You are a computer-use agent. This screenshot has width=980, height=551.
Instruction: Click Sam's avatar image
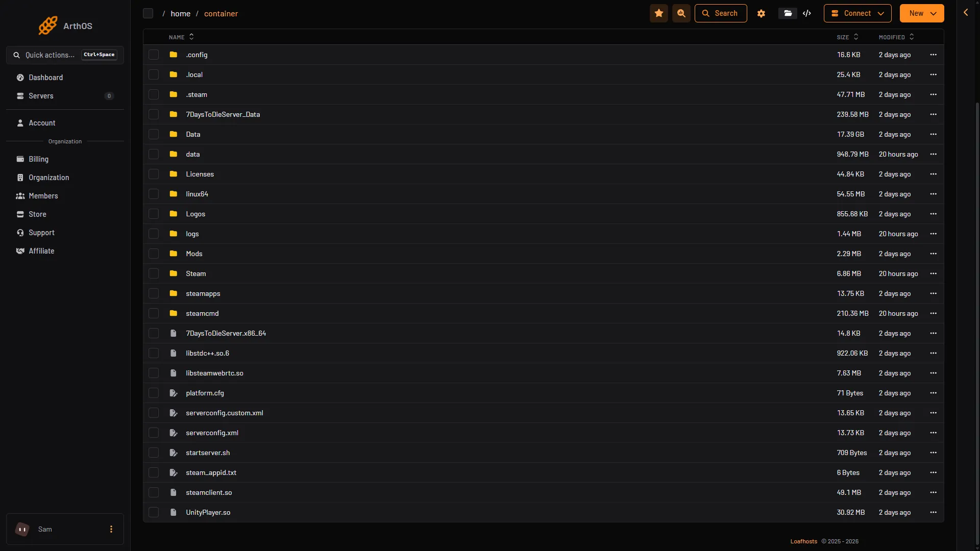coord(22,529)
